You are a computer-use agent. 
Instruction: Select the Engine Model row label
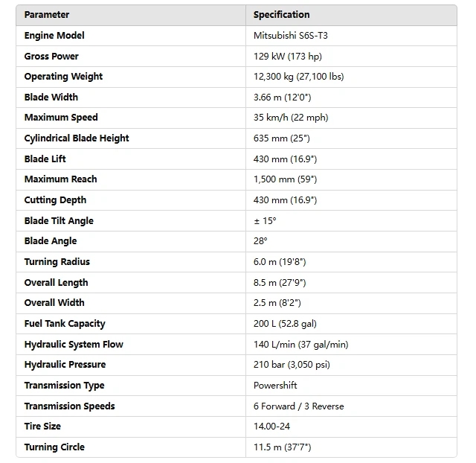pyautogui.click(x=54, y=36)
